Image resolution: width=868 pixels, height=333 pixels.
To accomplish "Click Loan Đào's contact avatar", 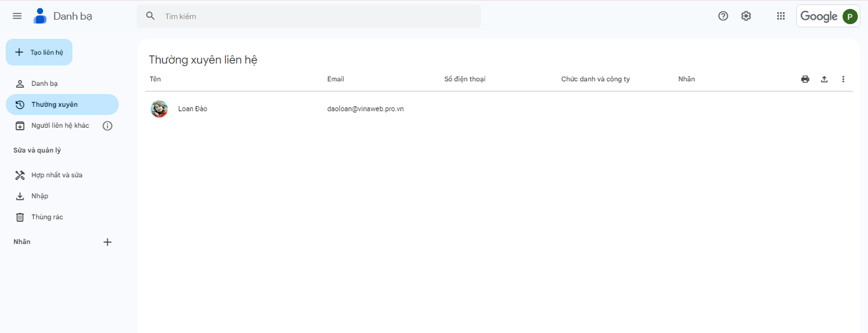I will click(159, 109).
